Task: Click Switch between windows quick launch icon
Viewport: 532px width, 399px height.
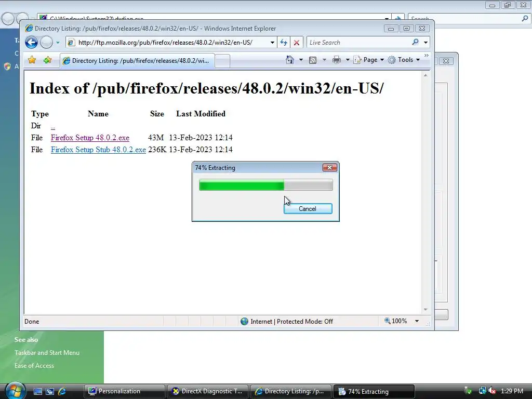Action: [x=50, y=391]
